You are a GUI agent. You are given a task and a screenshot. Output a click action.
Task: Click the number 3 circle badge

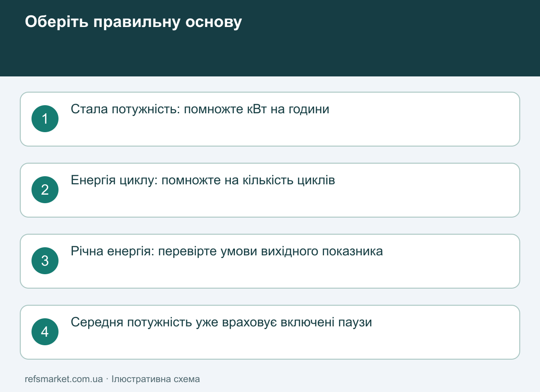click(45, 261)
